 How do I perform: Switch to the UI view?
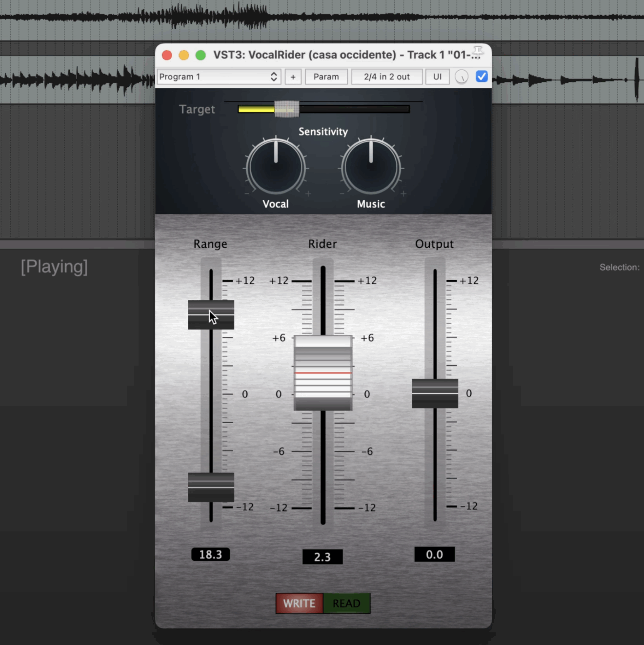click(x=437, y=77)
